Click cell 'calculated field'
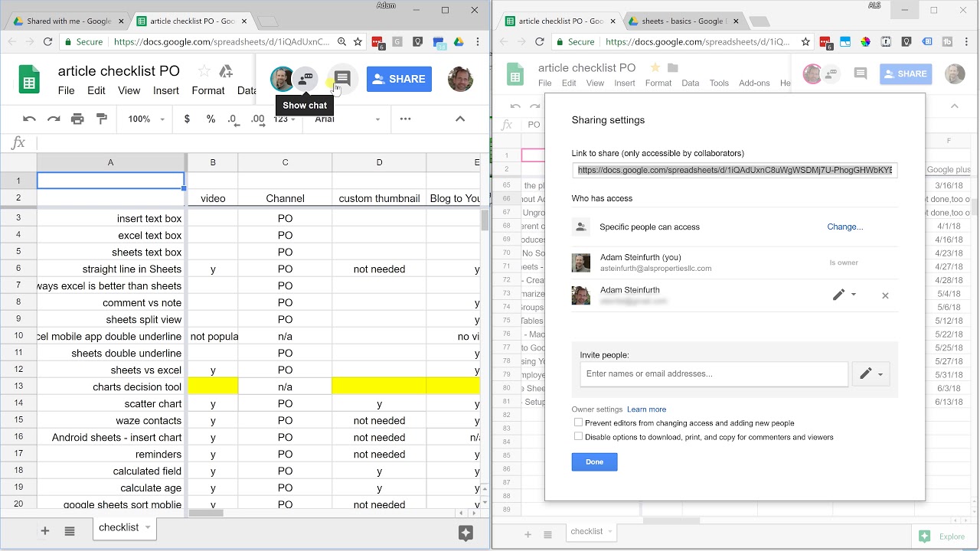 111,471
